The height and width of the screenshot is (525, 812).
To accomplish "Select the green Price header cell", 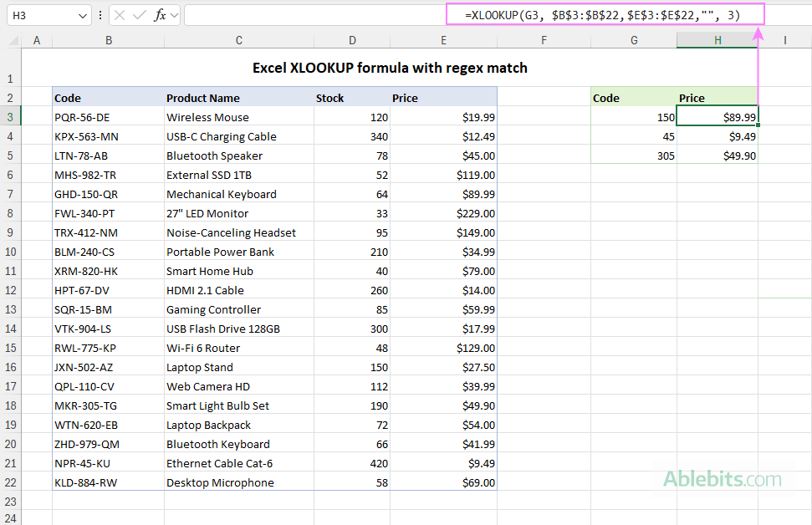I will (718, 98).
